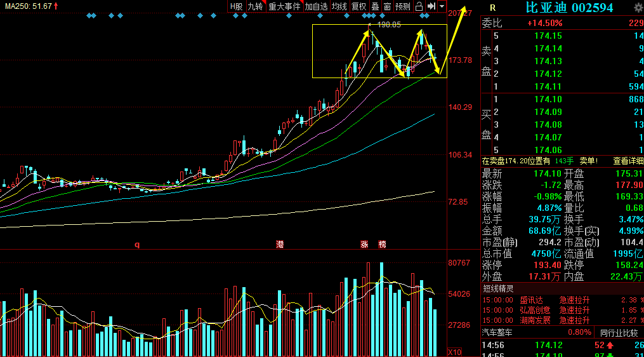Screen dimensions: 644x357
Task: Click the lock icon in the chart toolbar
Action: click(x=419, y=6)
